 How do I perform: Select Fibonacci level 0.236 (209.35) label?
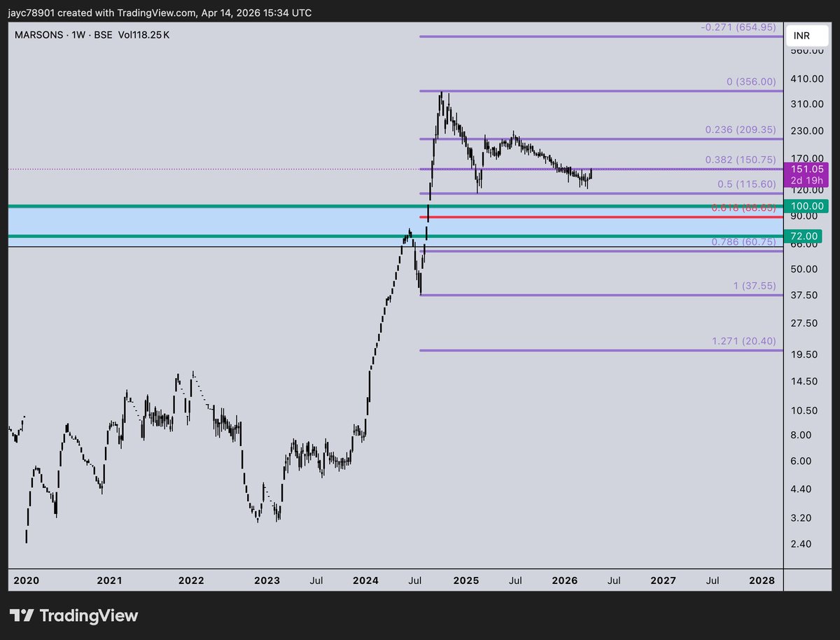tap(742, 131)
